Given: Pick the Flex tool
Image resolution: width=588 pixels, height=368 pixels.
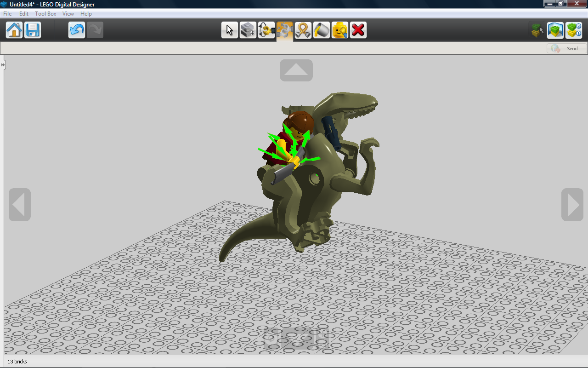Looking at the screenshot, I should [x=303, y=30].
